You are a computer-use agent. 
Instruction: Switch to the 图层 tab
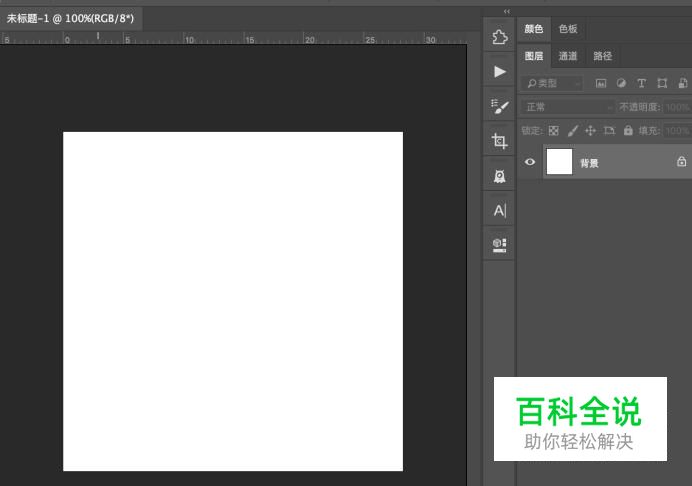pyautogui.click(x=534, y=56)
